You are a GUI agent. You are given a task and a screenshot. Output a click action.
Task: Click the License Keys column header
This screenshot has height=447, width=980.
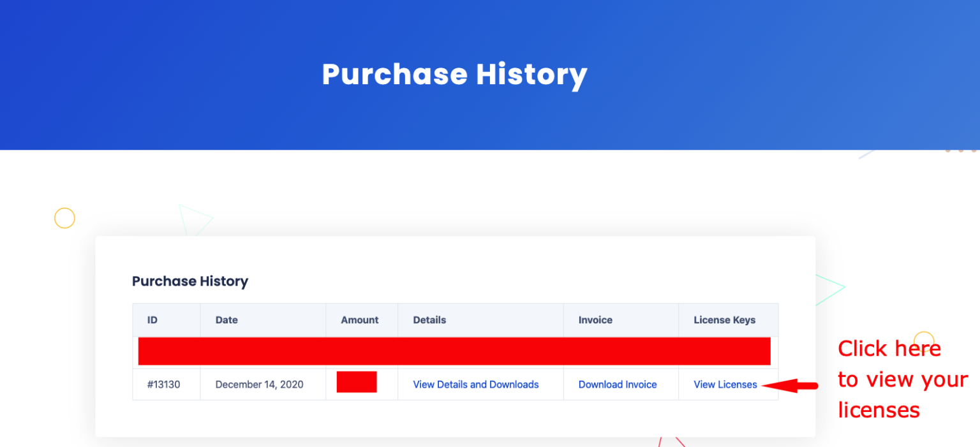point(724,320)
